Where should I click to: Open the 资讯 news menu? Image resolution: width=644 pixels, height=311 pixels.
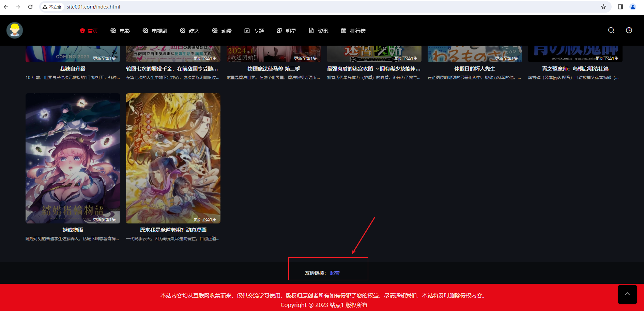click(x=318, y=31)
